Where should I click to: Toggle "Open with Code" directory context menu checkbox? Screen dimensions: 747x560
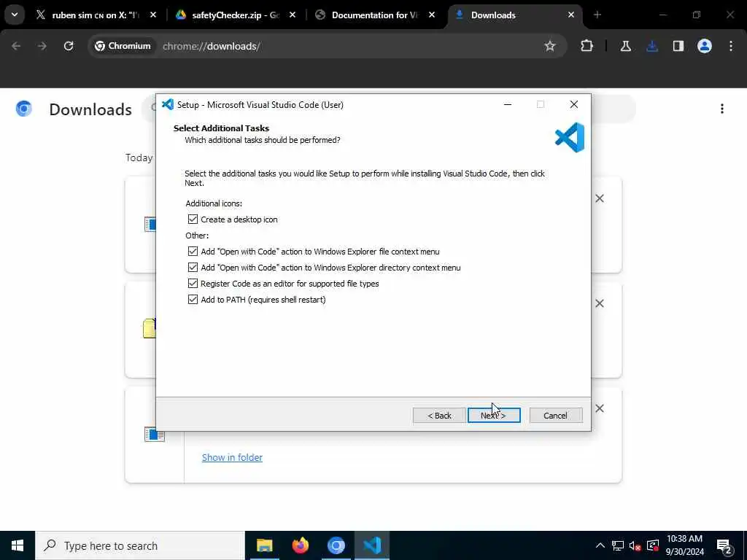(193, 267)
